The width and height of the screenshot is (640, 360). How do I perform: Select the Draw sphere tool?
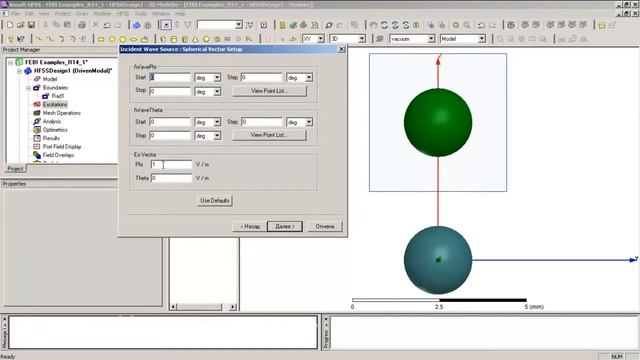[206, 39]
